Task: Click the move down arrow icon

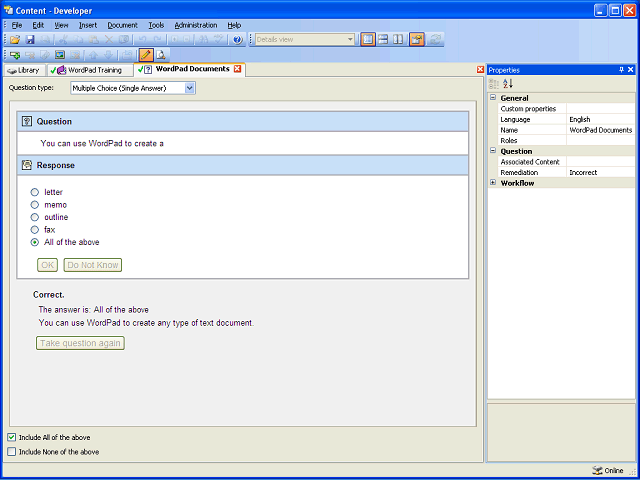Action: [x=108, y=55]
